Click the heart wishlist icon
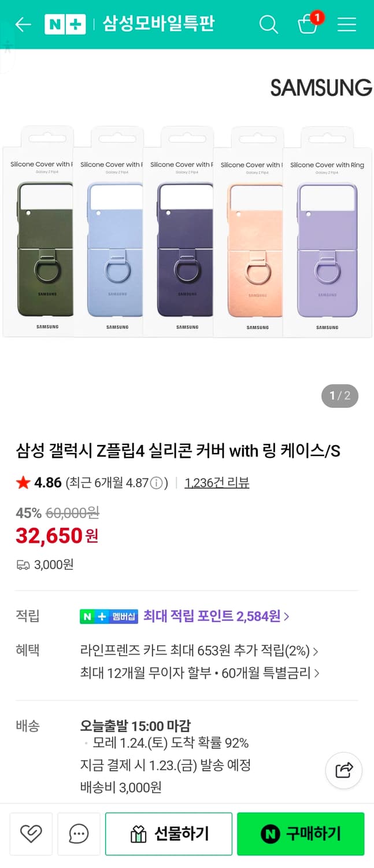 31,833
